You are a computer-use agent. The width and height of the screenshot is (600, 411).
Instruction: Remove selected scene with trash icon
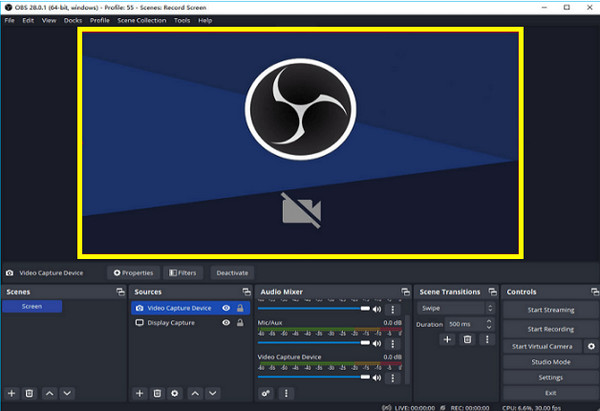coord(29,393)
